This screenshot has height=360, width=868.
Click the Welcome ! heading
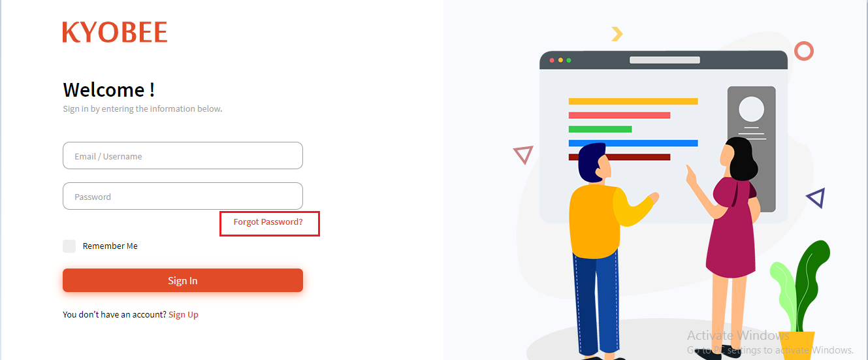coord(109,90)
